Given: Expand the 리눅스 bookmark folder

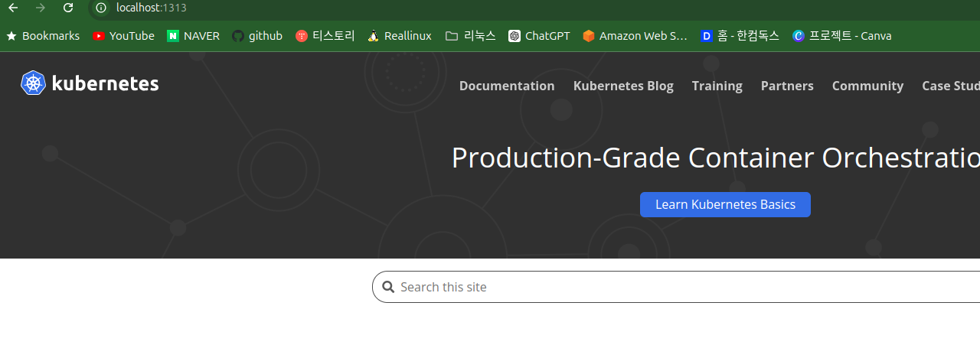Looking at the screenshot, I should click(x=470, y=36).
